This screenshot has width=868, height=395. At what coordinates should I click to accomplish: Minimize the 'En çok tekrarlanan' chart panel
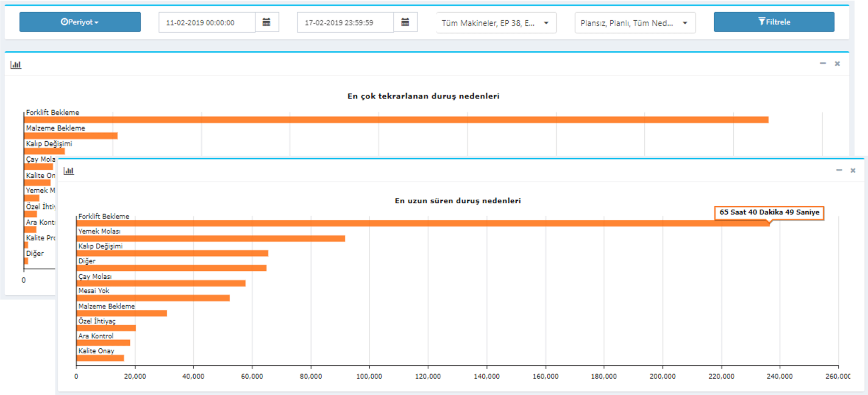[x=823, y=63]
